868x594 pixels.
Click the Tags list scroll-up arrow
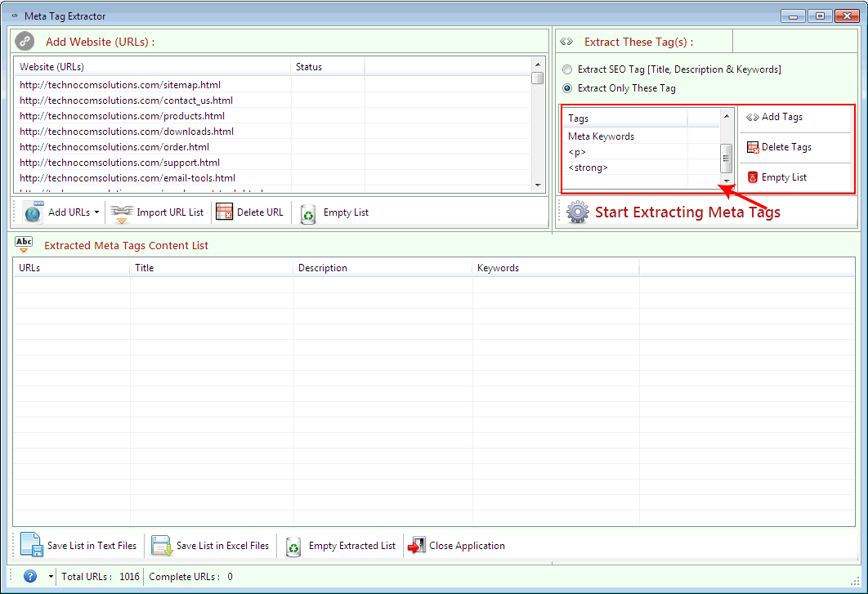coord(727,116)
